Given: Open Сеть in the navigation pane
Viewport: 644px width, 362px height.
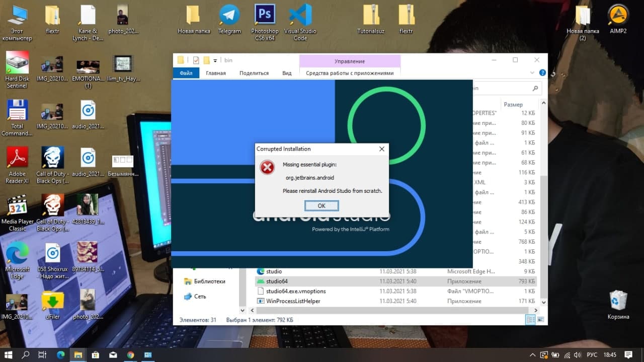Looking at the screenshot, I should (195, 297).
